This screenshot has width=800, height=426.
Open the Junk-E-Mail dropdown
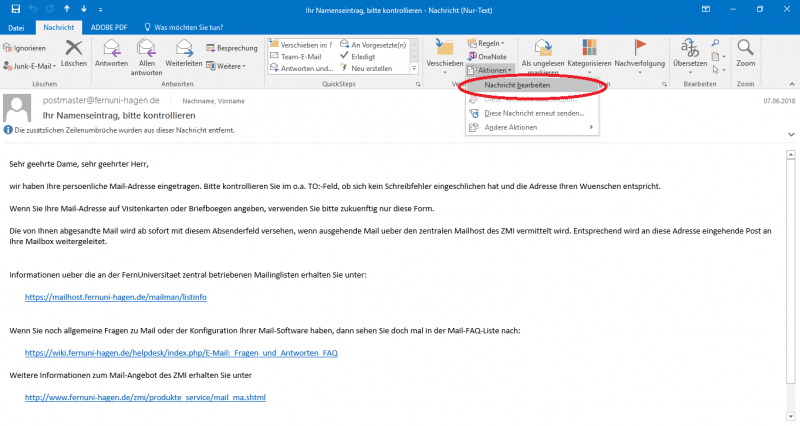coord(30,66)
